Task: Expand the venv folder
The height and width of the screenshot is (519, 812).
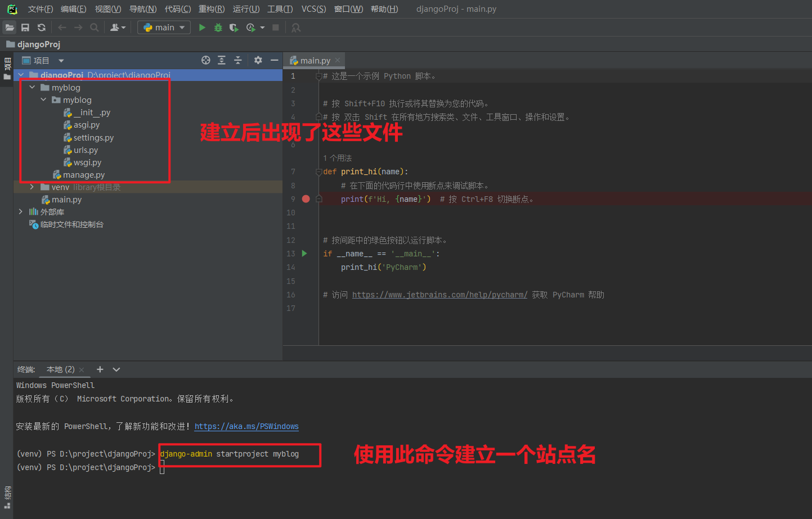Action: tap(32, 187)
